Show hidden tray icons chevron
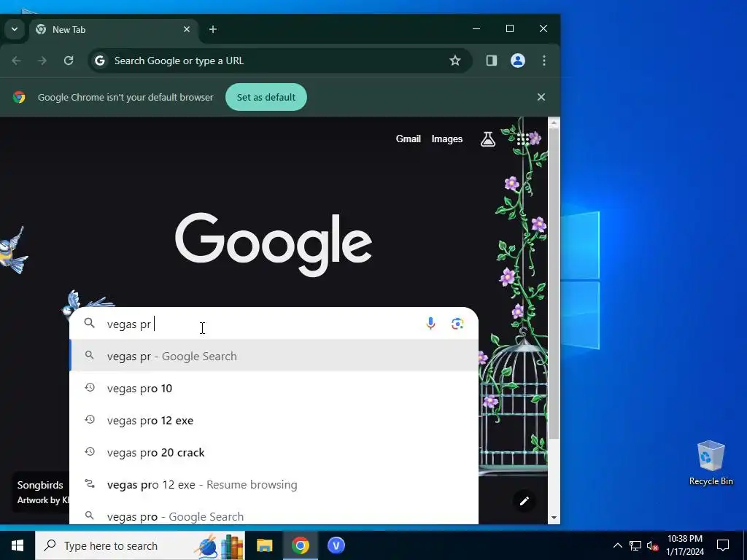This screenshot has height=560, width=747. pos(617,545)
